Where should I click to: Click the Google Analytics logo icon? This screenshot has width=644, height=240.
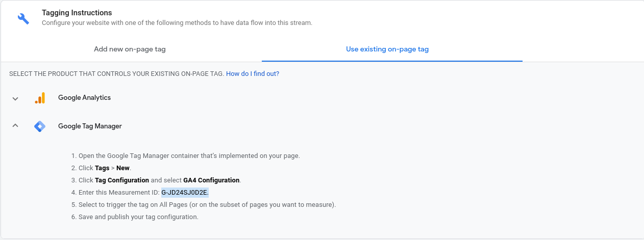pos(40,98)
